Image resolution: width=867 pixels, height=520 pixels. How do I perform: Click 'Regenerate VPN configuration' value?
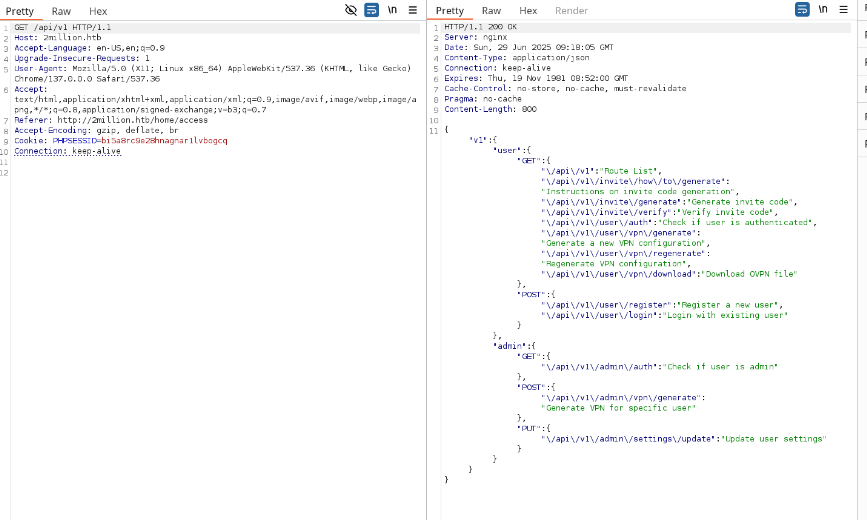(614, 264)
